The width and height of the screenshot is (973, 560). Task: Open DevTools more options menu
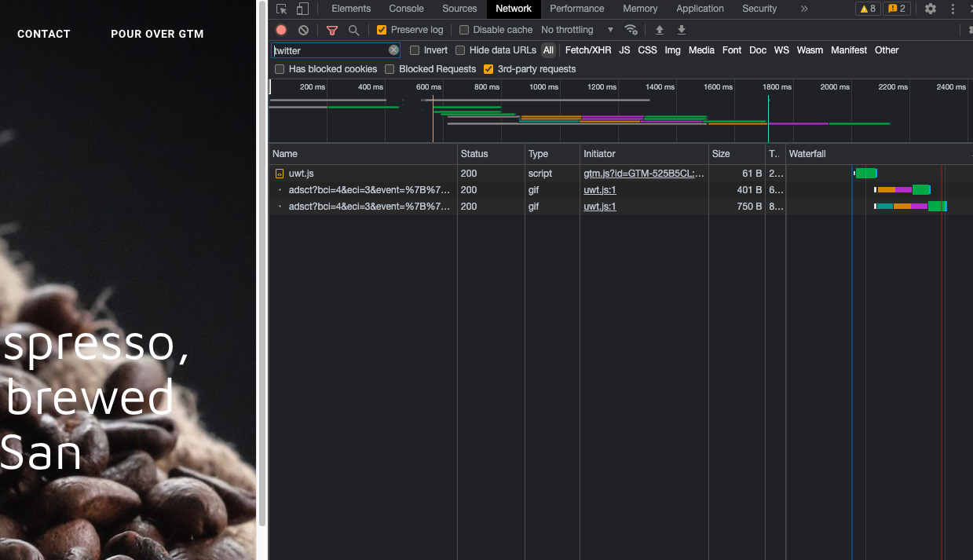(x=953, y=9)
